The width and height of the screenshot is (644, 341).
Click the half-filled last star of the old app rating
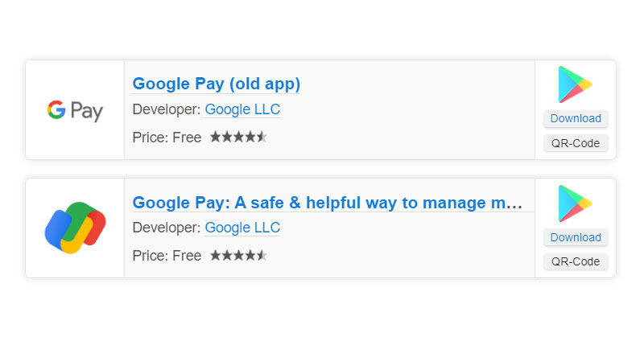262,138
